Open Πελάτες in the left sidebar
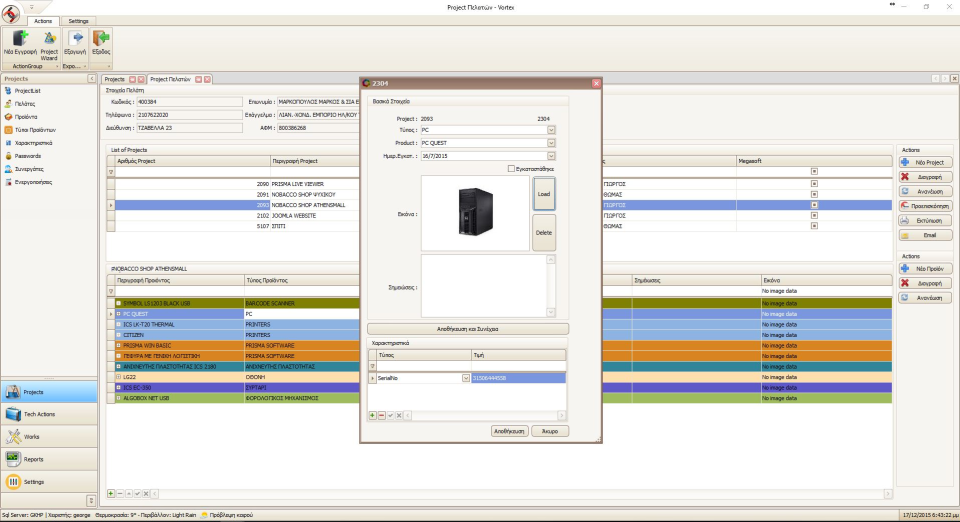The height and width of the screenshot is (522, 960). (25, 103)
